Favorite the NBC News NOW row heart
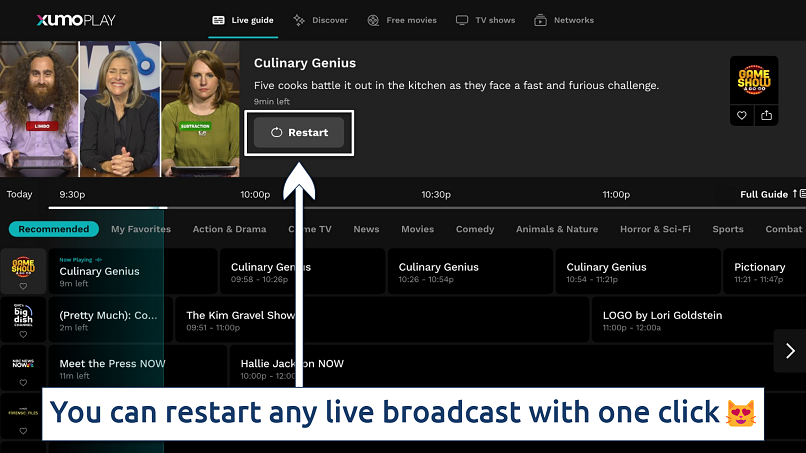806x453 pixels. [x=23, y=383]
